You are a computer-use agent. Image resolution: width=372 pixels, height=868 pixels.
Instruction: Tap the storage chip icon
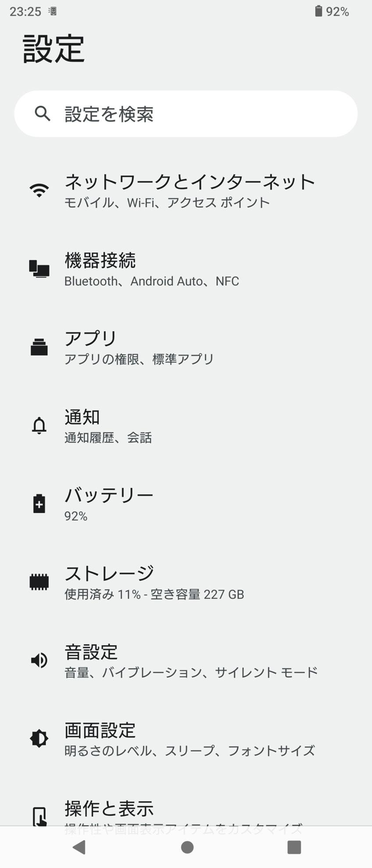point(39,582)
